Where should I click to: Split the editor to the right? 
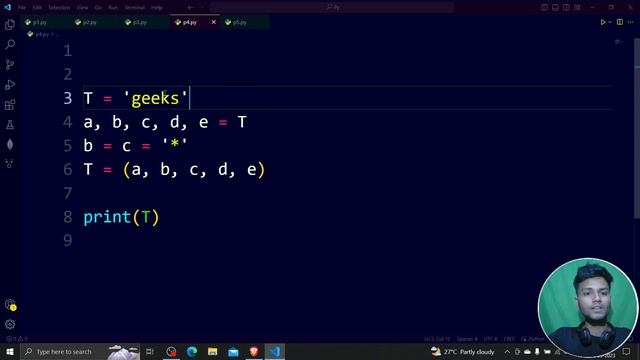pyautogui.click(x=620, y=22)
